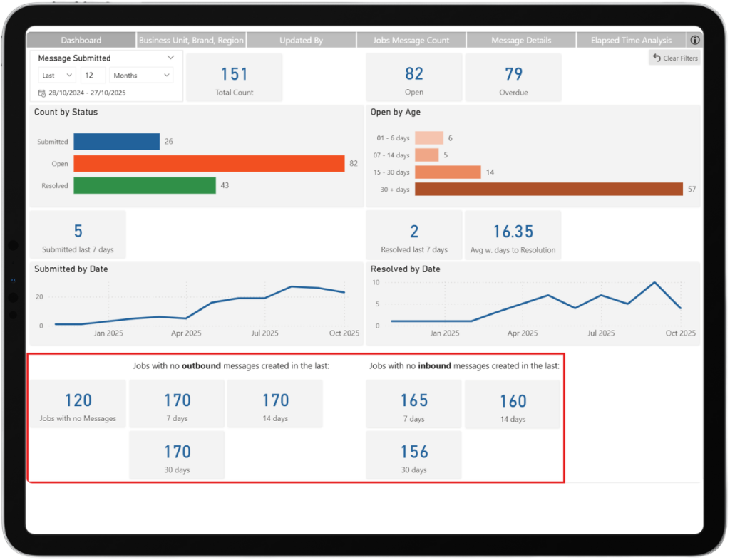Screen dimensions: 730x560
Task: Open the Elapsed Time Analysis tab
Action: coord(631,41)
